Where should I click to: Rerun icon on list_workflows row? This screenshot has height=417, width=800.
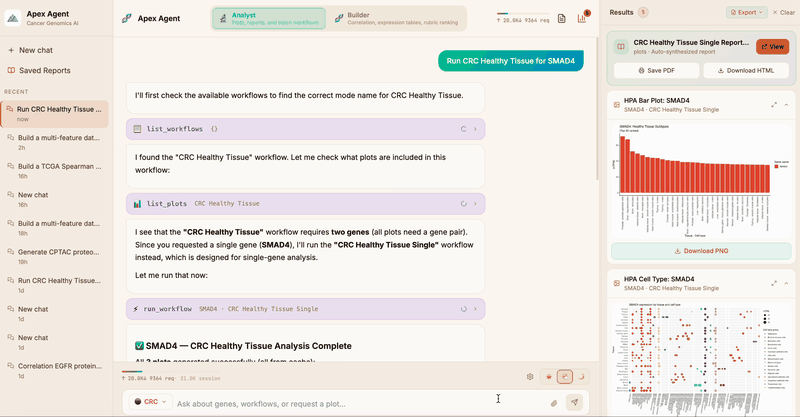coord(463,129)
